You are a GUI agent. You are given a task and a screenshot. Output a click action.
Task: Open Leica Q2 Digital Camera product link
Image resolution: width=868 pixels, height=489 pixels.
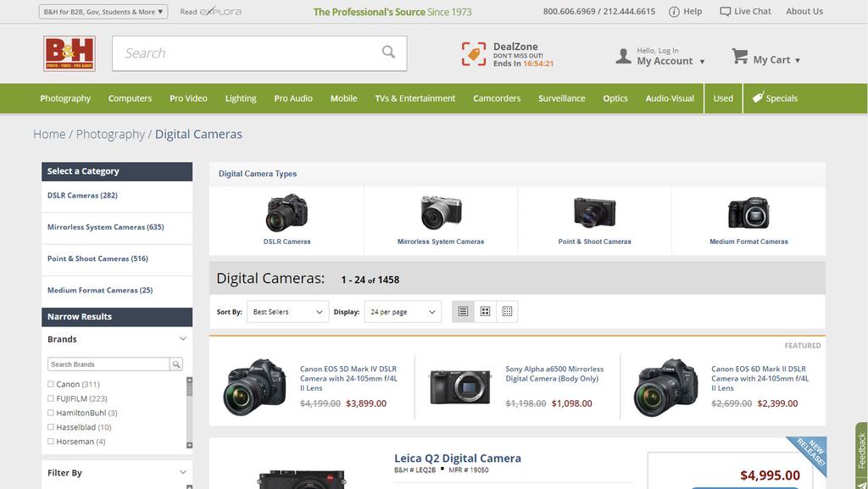[x=458, y=458]
